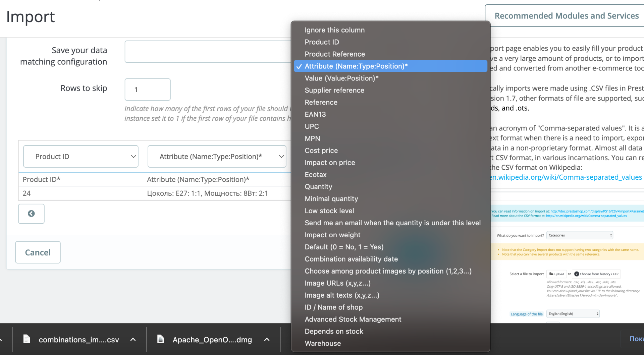
Task: Click the 'Attribute (Name:Type:Position)*' table header
Action: (198, 180)
